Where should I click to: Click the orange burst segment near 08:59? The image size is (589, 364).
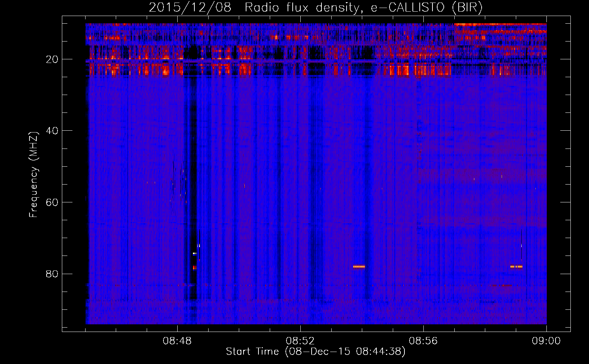tap(517, 266)
